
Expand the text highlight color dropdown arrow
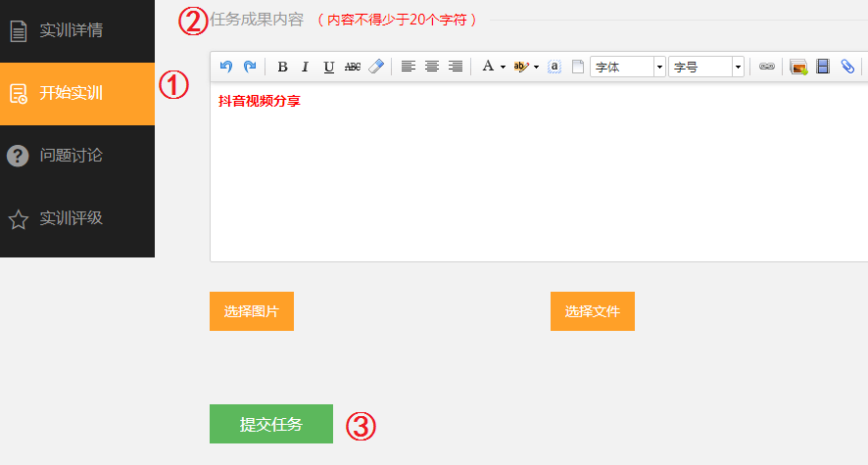(536, 67)
